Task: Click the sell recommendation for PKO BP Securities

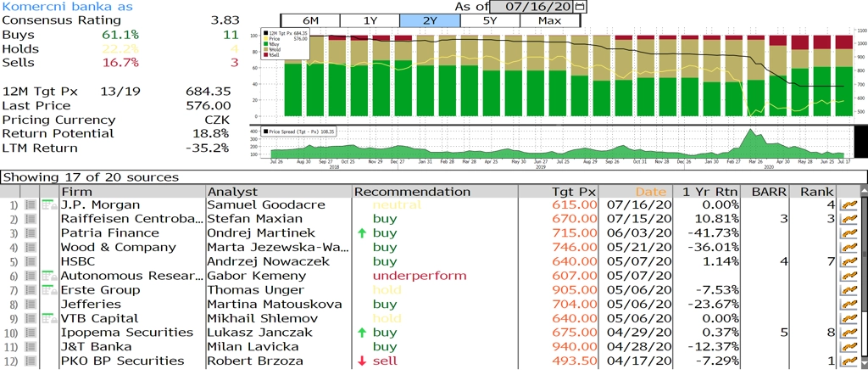Action: (385, 361)
